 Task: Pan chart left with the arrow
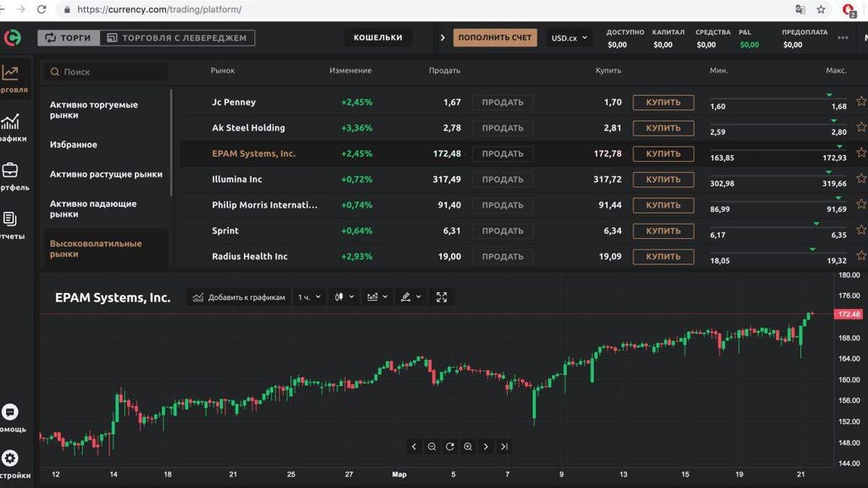coord(414,446)
